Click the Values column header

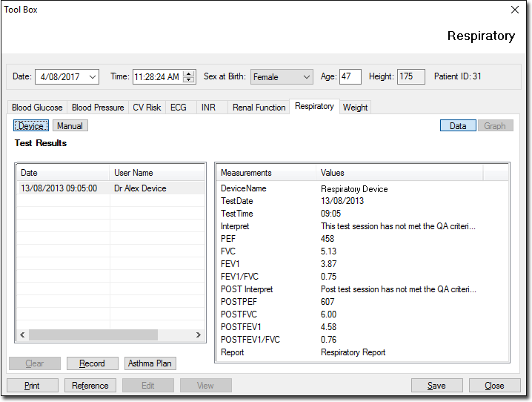point(399,173)
